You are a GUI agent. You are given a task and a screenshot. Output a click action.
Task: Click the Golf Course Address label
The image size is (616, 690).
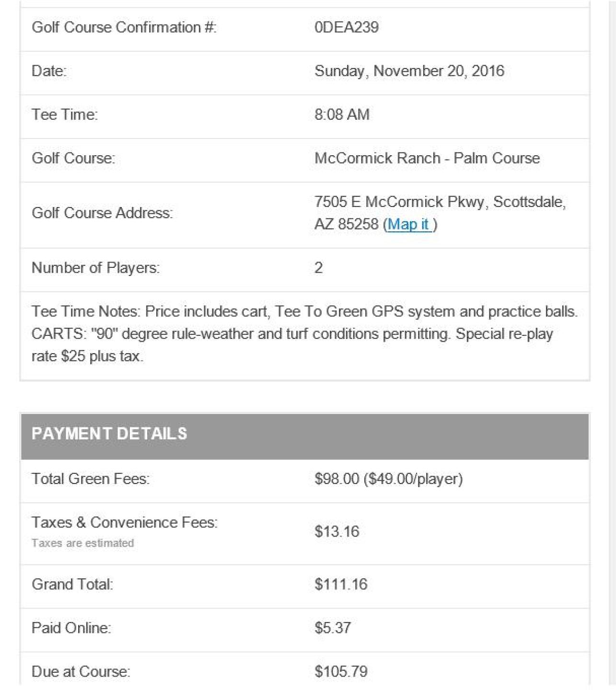point(102,213)
